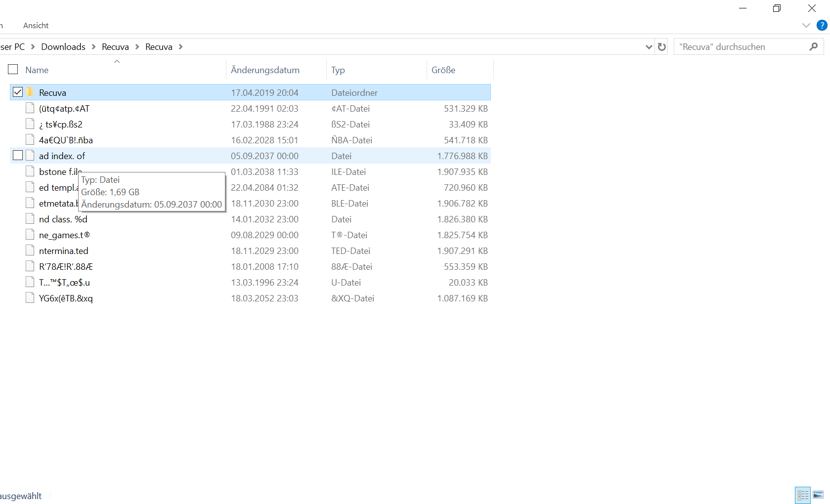Click the TED-Datei type cell
This screenshot has width=830, height=504.
[350, 251]
